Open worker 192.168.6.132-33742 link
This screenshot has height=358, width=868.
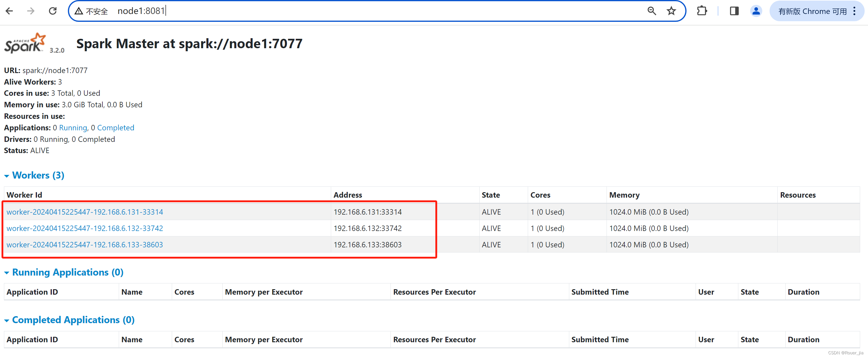(x=85, y=229)
